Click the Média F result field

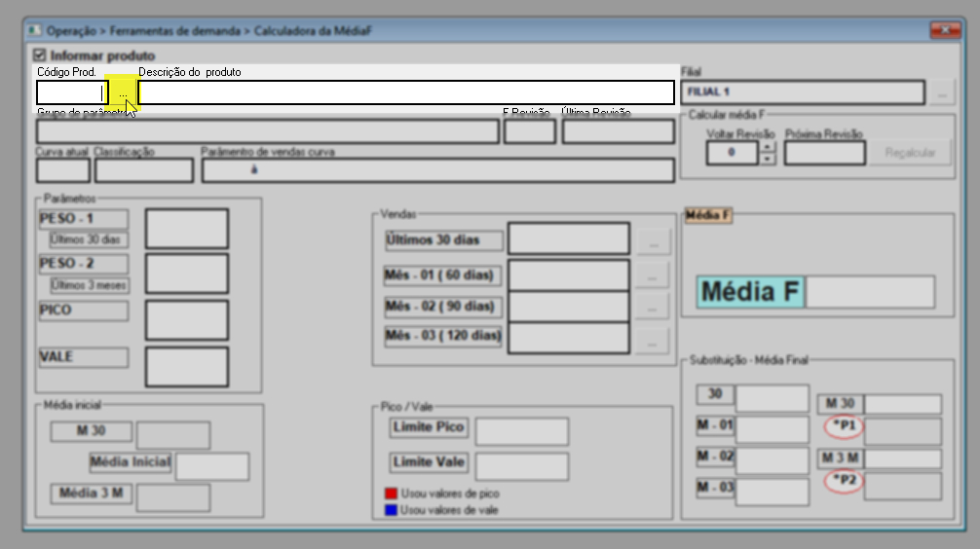(871, 292)
